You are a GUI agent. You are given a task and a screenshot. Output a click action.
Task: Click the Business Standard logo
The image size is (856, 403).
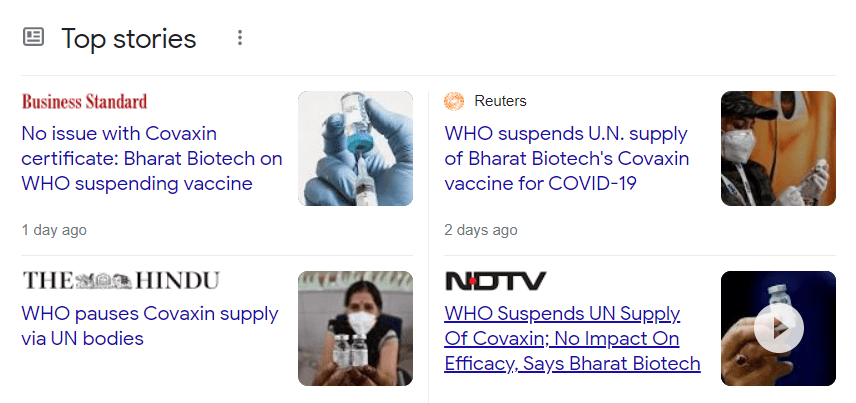click(85, 101)
